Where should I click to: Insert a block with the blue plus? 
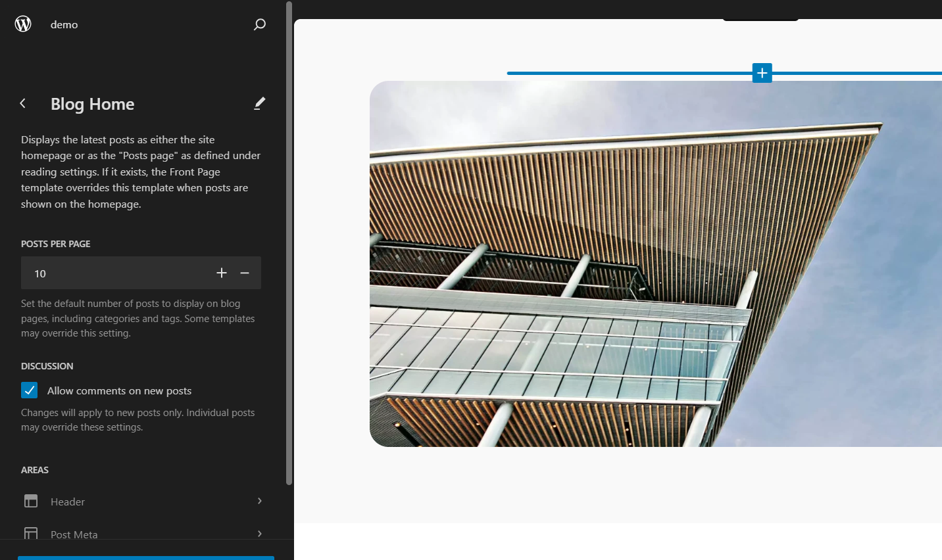(x=762, y=73)
